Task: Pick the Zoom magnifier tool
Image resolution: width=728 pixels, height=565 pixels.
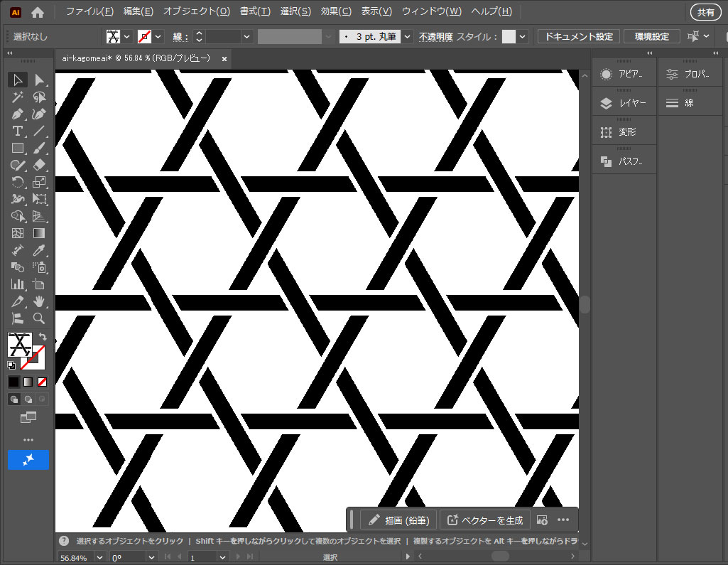Action: pyautogui.click(x=39, y=318)
